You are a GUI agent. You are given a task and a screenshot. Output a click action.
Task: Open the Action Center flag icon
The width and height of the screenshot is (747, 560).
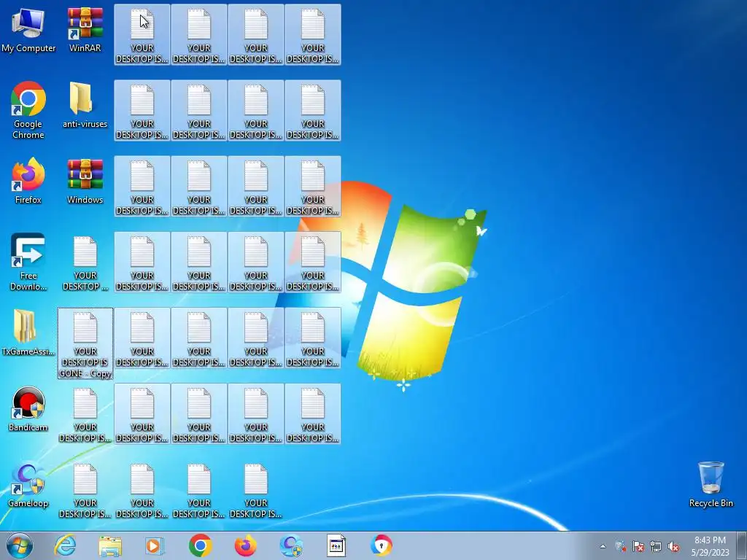click(638, 546)
